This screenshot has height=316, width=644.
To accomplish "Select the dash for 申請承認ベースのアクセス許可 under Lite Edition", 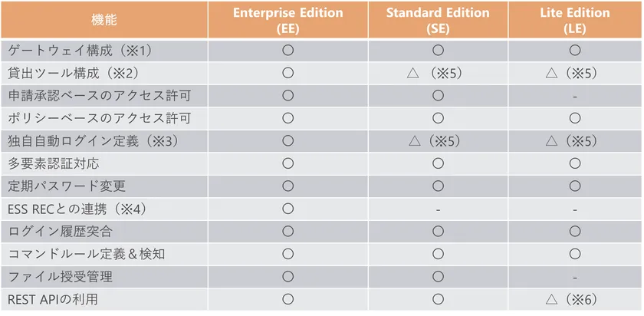I will click(574, 97).
